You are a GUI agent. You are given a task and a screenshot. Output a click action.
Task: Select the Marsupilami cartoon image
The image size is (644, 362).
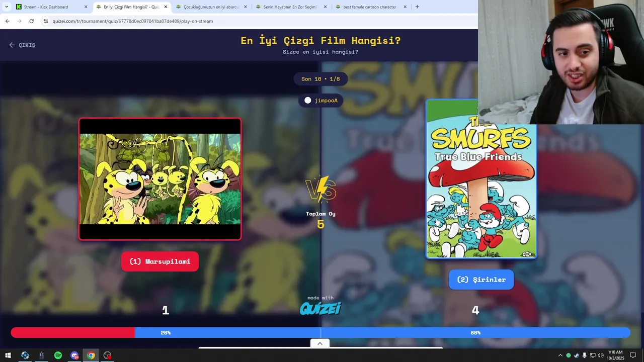(160, 179)
